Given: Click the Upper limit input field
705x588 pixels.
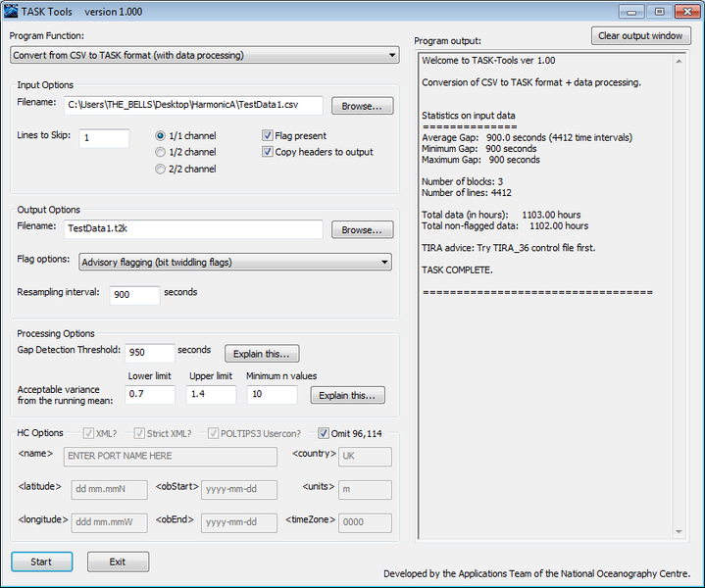Looking at the screenshot, I should coord(211,395).
